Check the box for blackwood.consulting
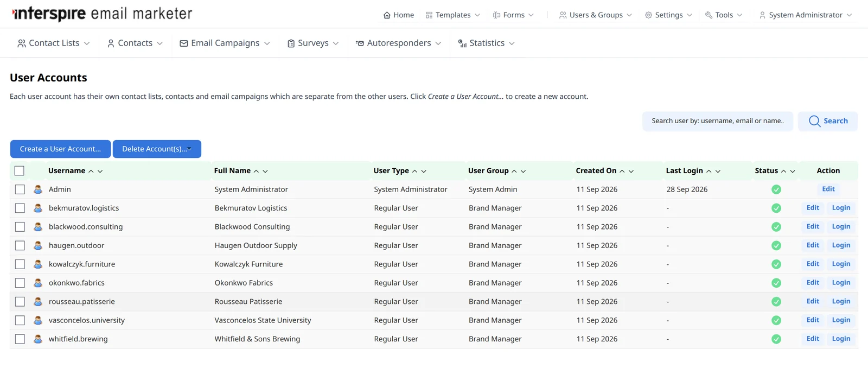Image resolution: width=868 pixels, height=368 pixels. click(20, 227)
